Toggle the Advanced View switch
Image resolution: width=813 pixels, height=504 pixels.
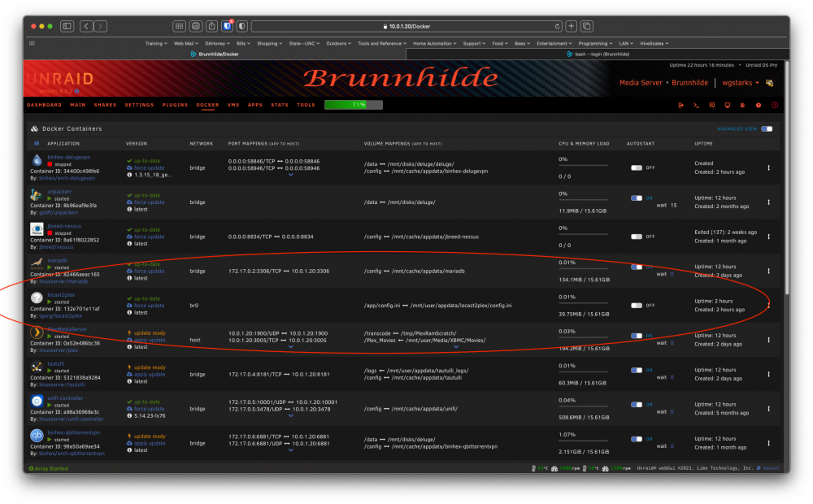click(767, 128)
